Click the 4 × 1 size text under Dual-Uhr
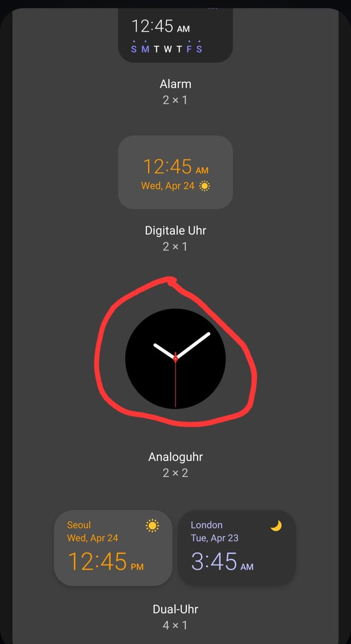The width and height of the screenshot is (351, 644). click(176, 625)
